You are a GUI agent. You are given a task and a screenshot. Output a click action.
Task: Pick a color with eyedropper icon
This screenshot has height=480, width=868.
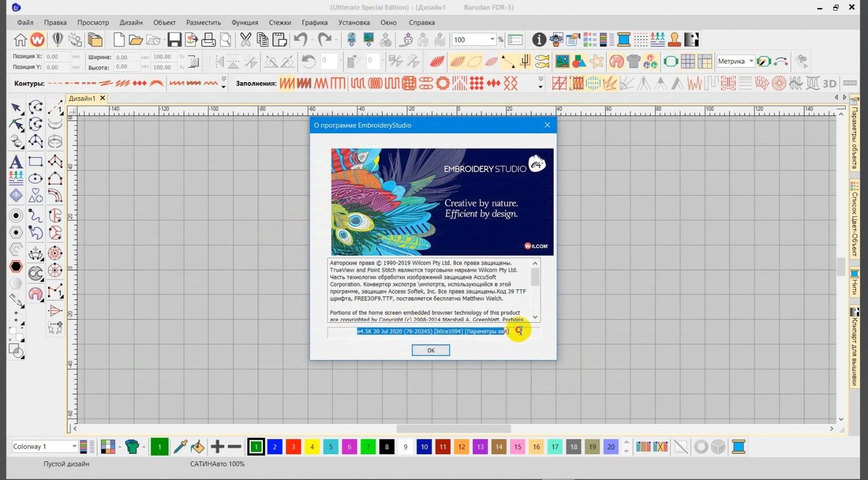pyautogui.click(x=181, y=446)
